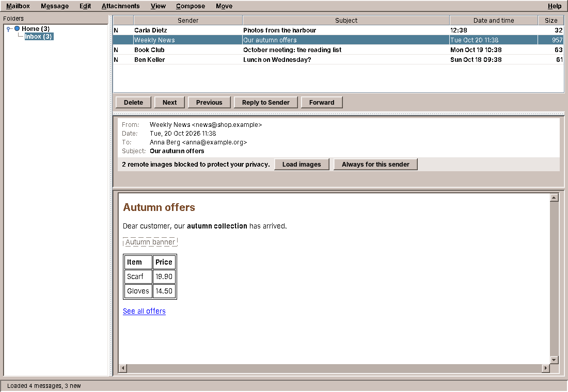Follow the 'See all offers' link
This screenshot has width=568, height=392.
click(144, 312)
